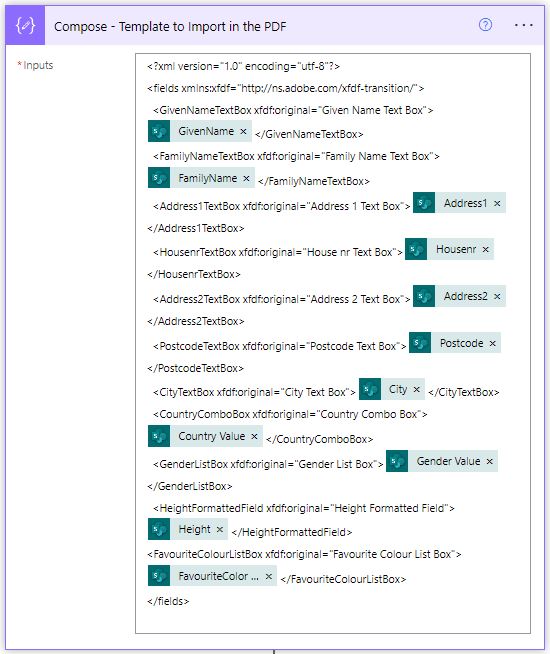Click the Compose action curly-brace icon

click(x=25, y=25)
